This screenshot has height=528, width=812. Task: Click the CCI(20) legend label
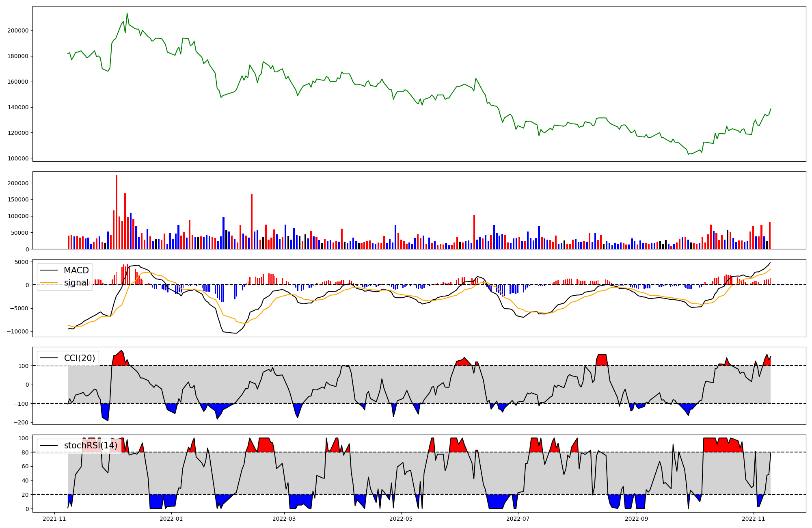pos(79,358)
